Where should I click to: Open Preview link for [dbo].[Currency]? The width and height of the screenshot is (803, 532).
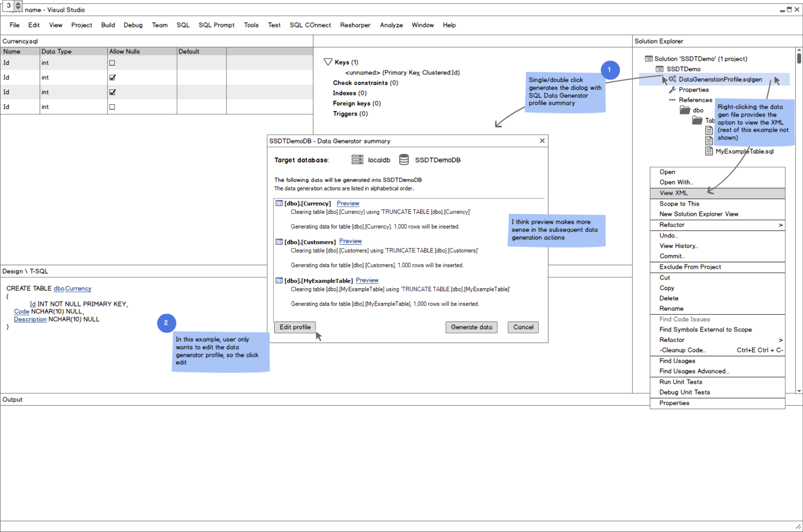tap(348, 203)
